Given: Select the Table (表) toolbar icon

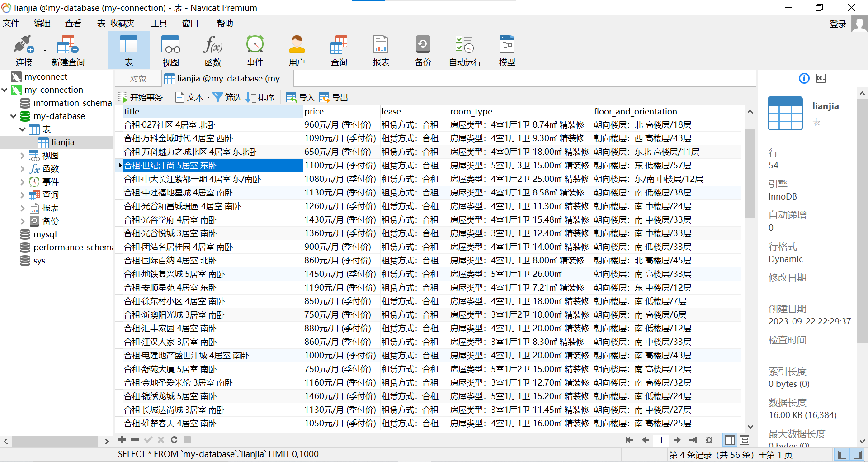Looking at the screenshot, I should [x=129, y=50].
